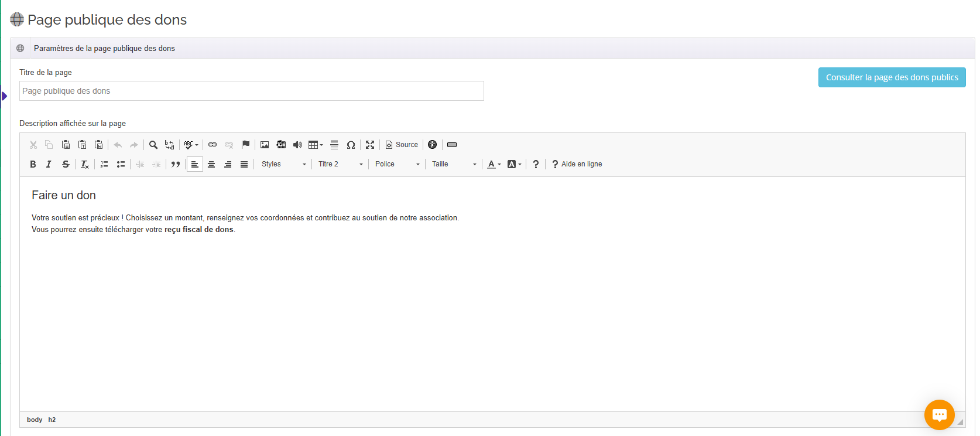Click the question mark help icon
The width and height of the screenshot is (980, 436).
click(536, 164)
